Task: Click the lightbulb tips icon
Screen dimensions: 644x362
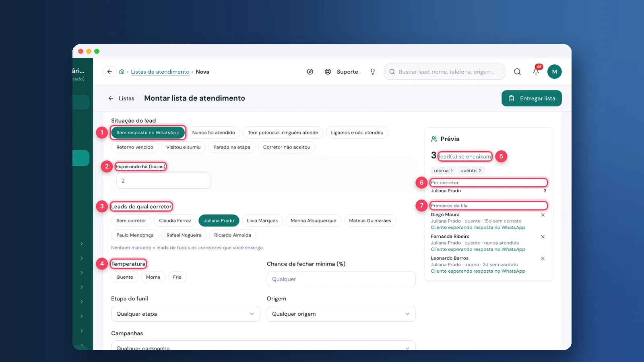Action: click(x=373, y=72)
